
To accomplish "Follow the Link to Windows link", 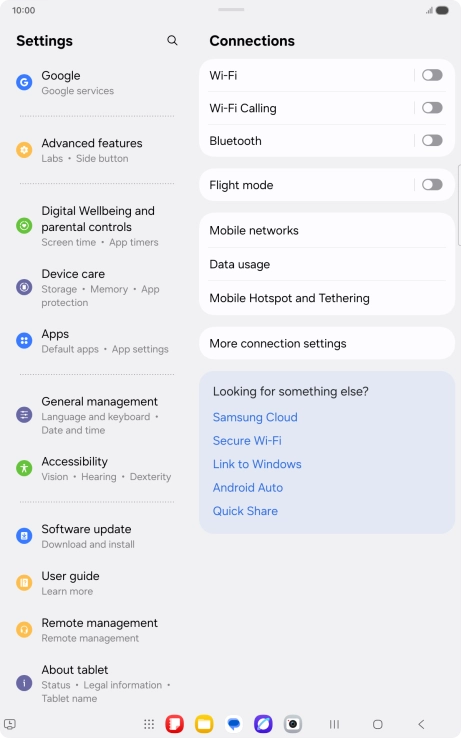I will (x=257, y=464).
